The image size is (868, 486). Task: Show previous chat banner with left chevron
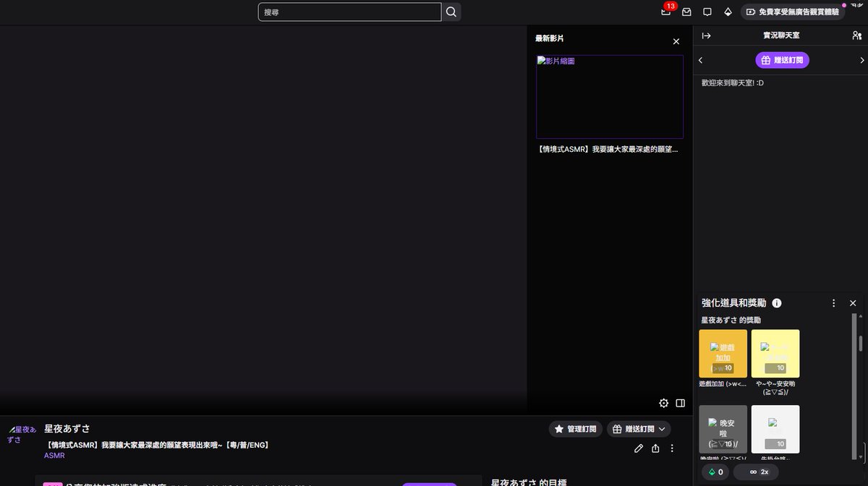(701, 61)
